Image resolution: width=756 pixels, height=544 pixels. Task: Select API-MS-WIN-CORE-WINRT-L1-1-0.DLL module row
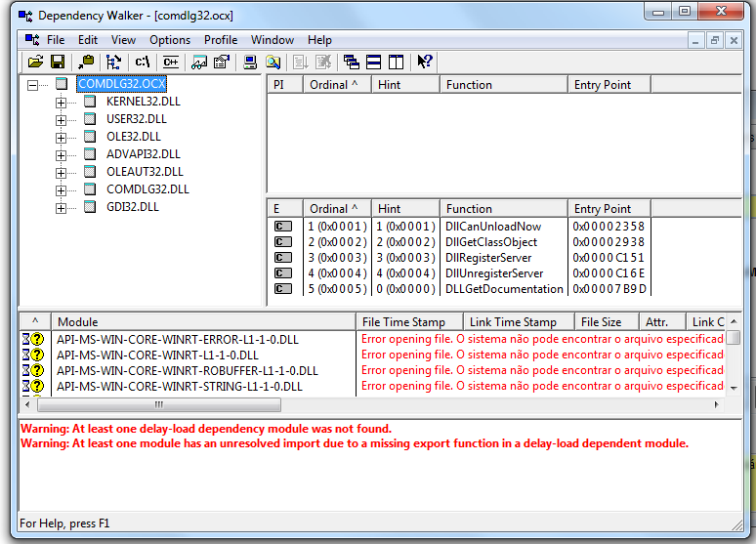372,355
